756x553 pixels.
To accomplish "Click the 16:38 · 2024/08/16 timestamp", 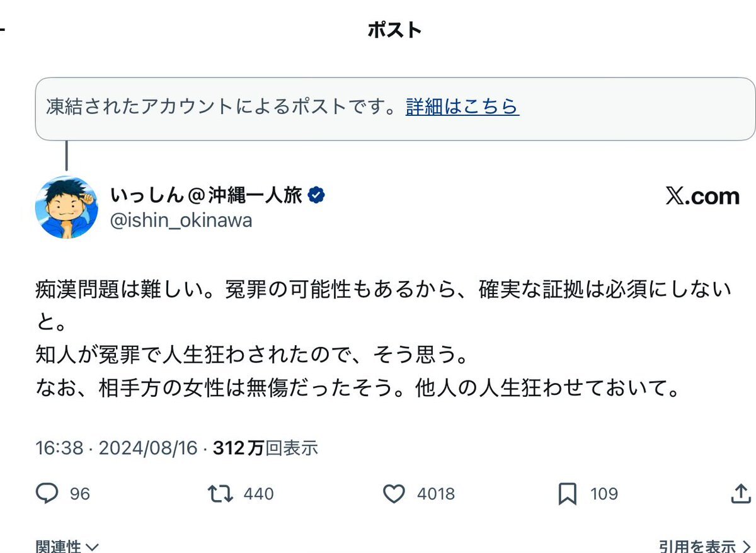I will (x=117, y=448).
